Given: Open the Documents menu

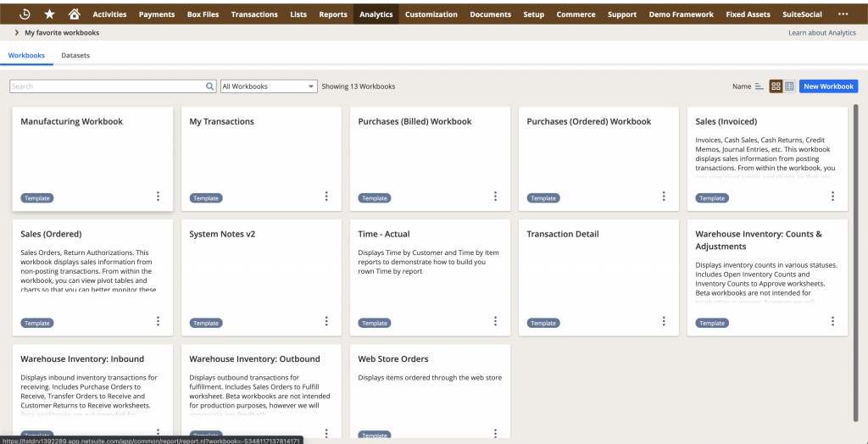Looking at the screenshot, I should [x=491, y=14].
